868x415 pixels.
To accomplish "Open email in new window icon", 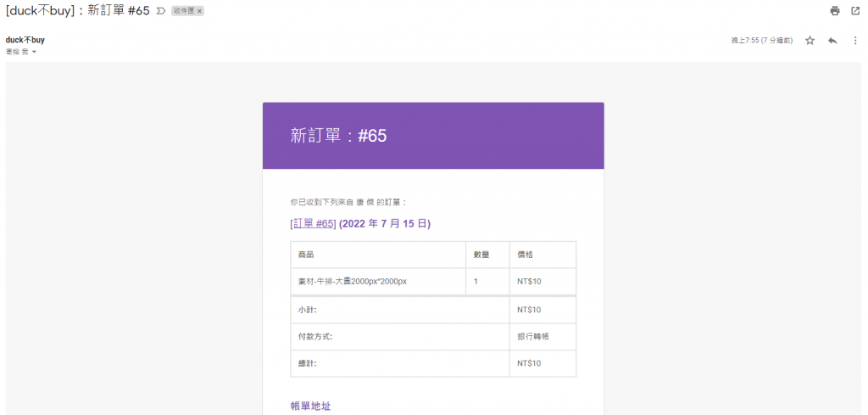I will pyautogui.click(x=855, y=11).
